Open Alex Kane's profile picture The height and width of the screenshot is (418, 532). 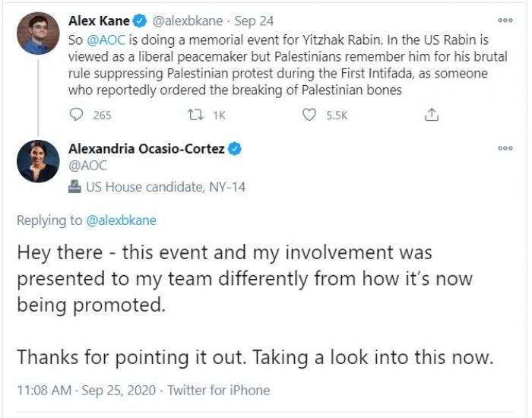coord(38,33)
